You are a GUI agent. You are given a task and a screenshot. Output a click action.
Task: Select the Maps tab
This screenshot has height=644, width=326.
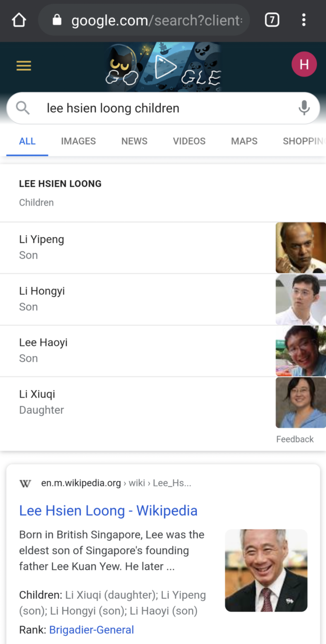[244, 141]
